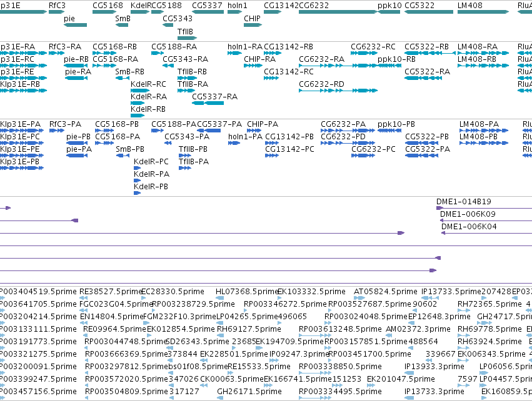Click the RP003613248.5prime EST label

[x=340, y=329]
